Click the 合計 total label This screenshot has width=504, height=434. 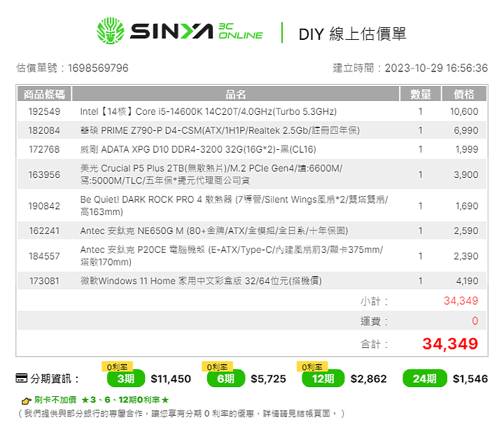(374, 344)
